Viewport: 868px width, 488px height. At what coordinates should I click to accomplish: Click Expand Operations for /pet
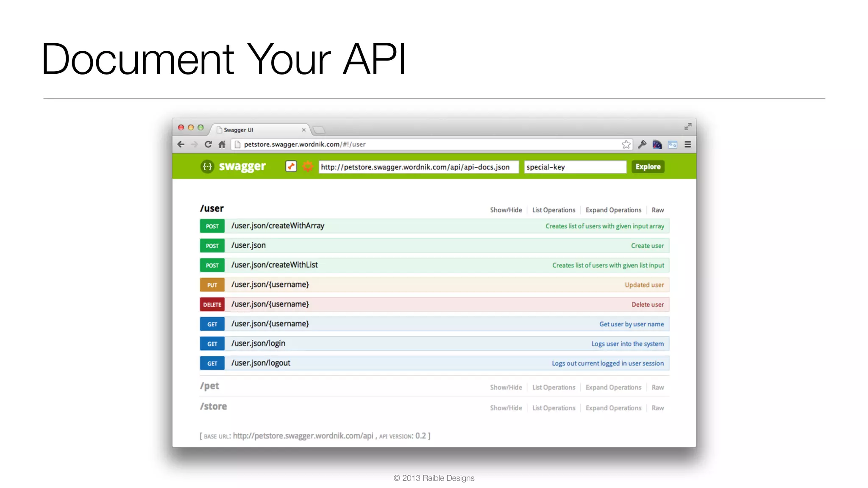point(613,388)
